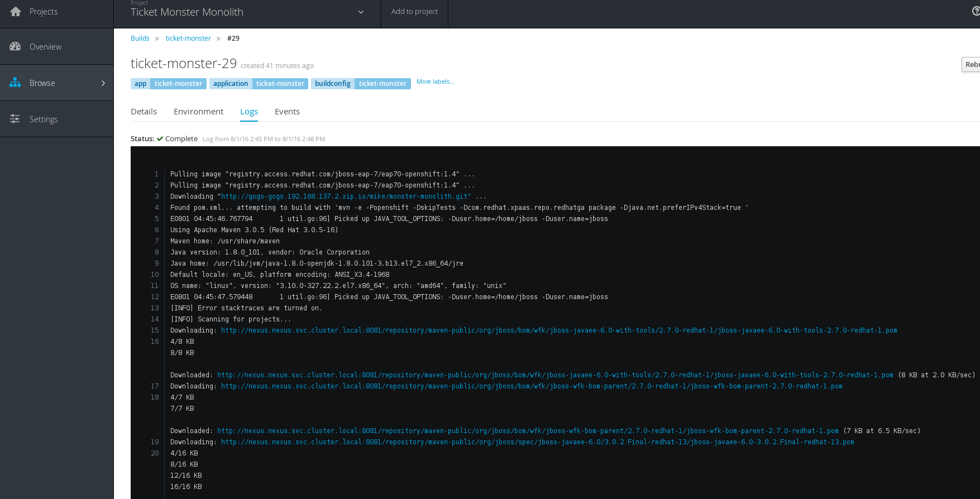
Task: Click the application ticket-monster label tag
Action: coord(259,84)
